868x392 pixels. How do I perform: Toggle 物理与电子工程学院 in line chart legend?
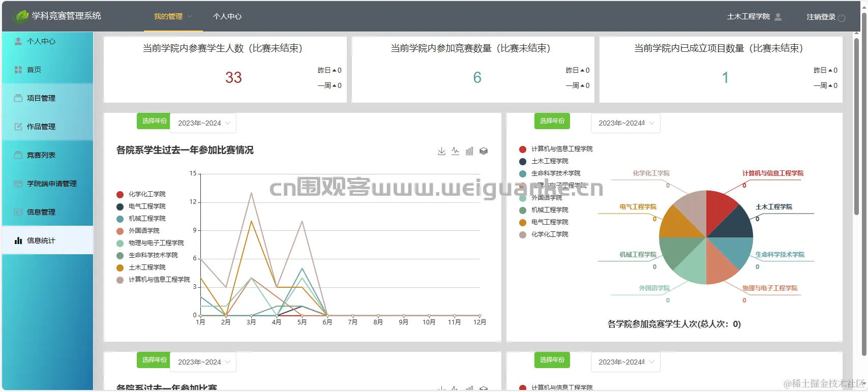coord(150,243)
